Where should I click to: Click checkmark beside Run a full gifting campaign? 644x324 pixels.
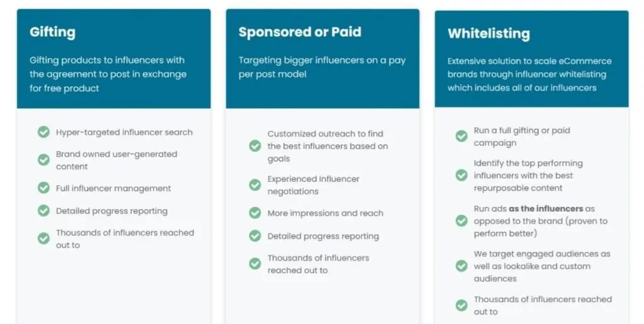point(462,137)
